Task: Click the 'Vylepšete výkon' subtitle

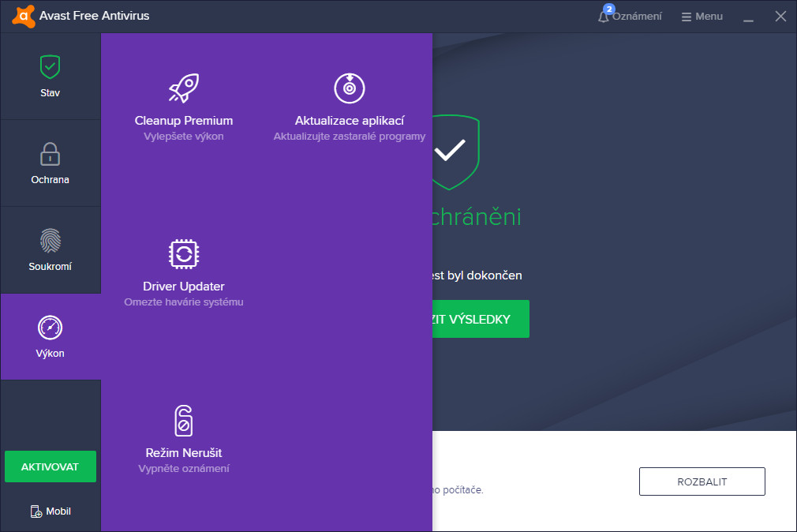Action: [x=184, y=137]
